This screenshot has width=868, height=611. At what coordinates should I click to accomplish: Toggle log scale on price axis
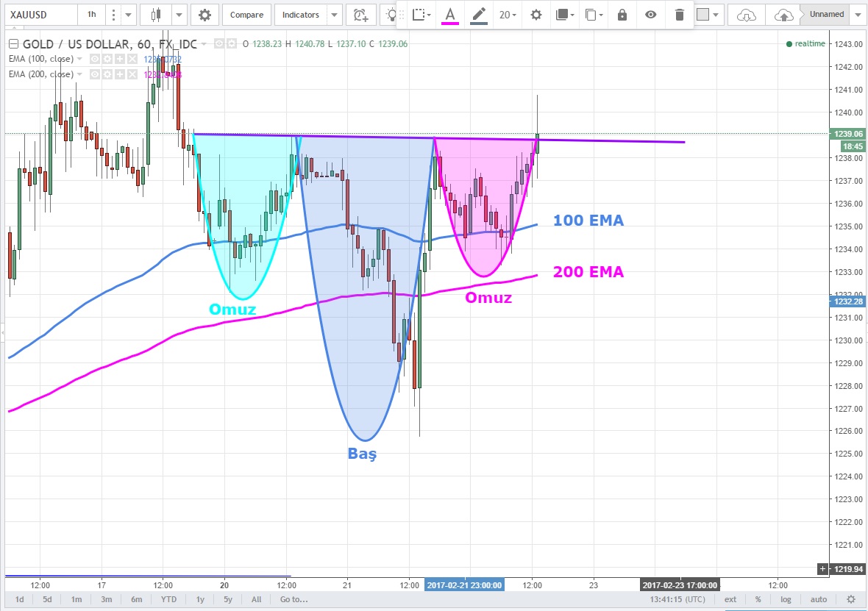pos(786,599)
